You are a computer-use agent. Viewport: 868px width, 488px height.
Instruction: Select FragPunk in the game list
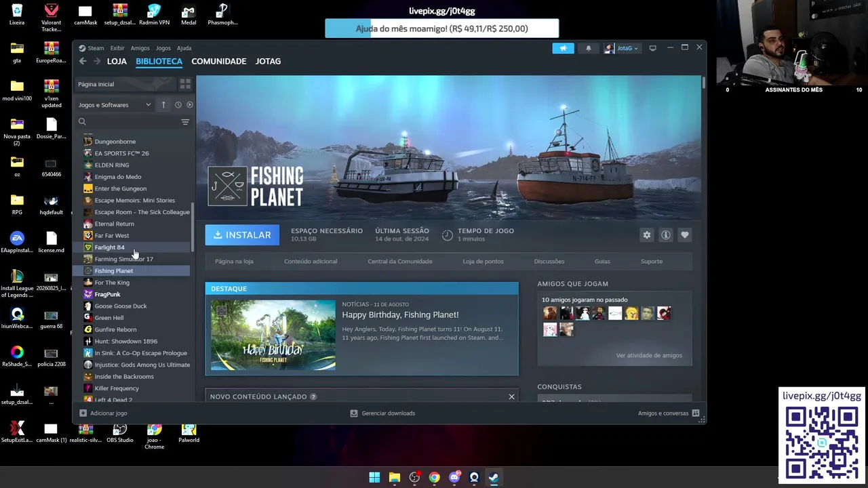coord(107,294)
